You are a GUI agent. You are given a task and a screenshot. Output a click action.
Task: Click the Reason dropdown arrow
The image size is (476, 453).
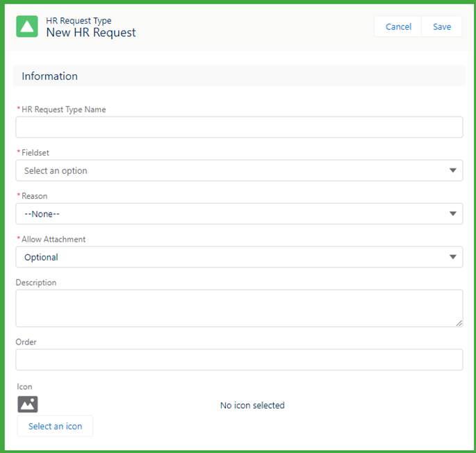point(452,214)
